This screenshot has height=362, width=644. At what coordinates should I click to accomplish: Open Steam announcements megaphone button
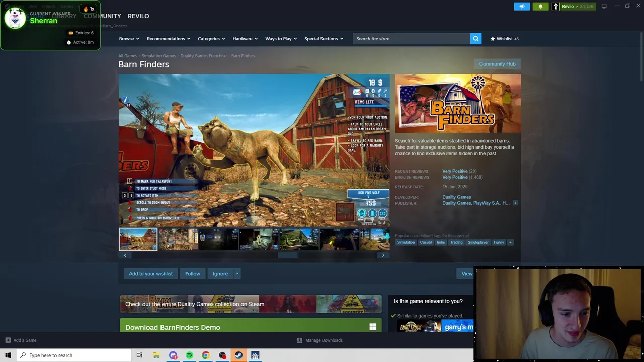pos(522,6)
